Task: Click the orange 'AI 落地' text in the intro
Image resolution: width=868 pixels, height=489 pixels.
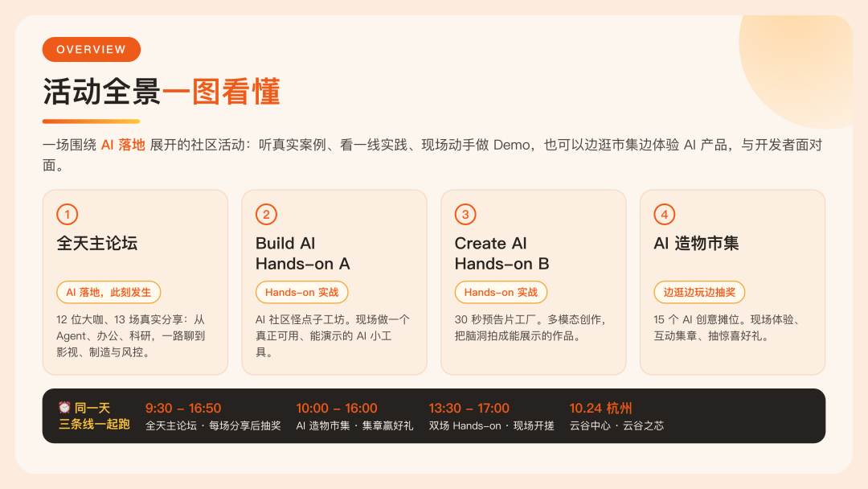Action: coord(123,145)
